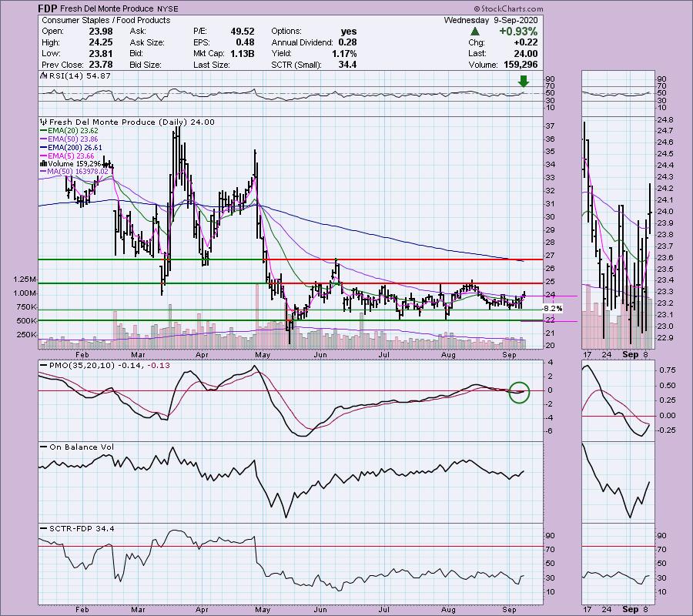Click the date 'Wednesday 9-Sep-2020'
The width and height of the screenshot is (693, 616).
tap(490, 20)
